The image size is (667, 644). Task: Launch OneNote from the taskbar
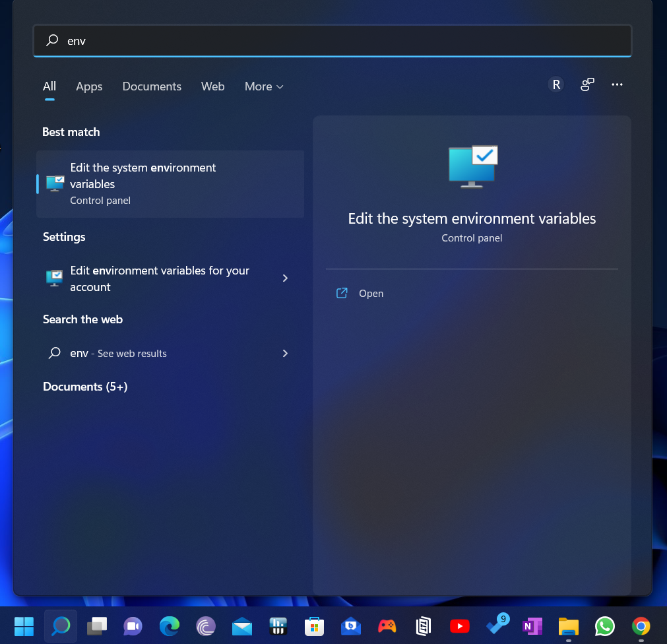coord(531,626)
